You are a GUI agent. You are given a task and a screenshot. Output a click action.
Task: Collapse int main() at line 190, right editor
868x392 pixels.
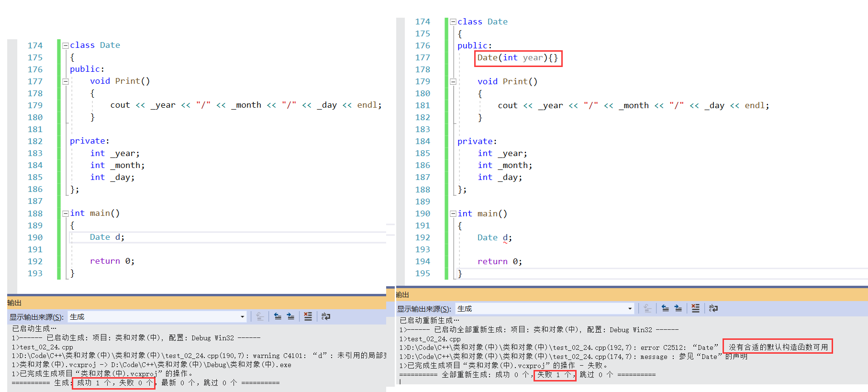tap(453, 214)
